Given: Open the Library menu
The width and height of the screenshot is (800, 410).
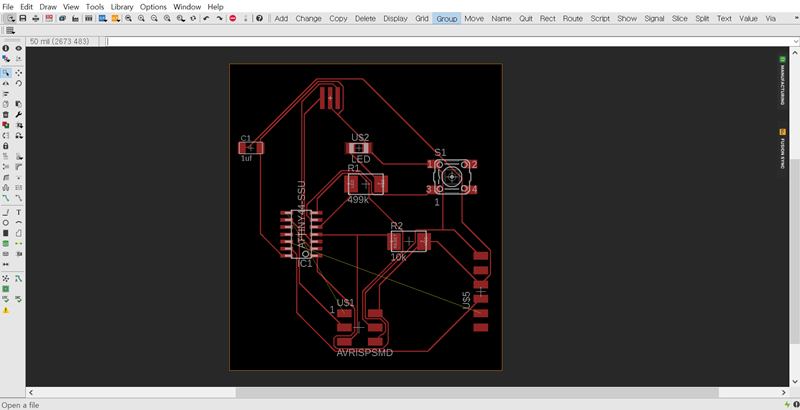Looking at the screenshot, I should click(122, 6).
